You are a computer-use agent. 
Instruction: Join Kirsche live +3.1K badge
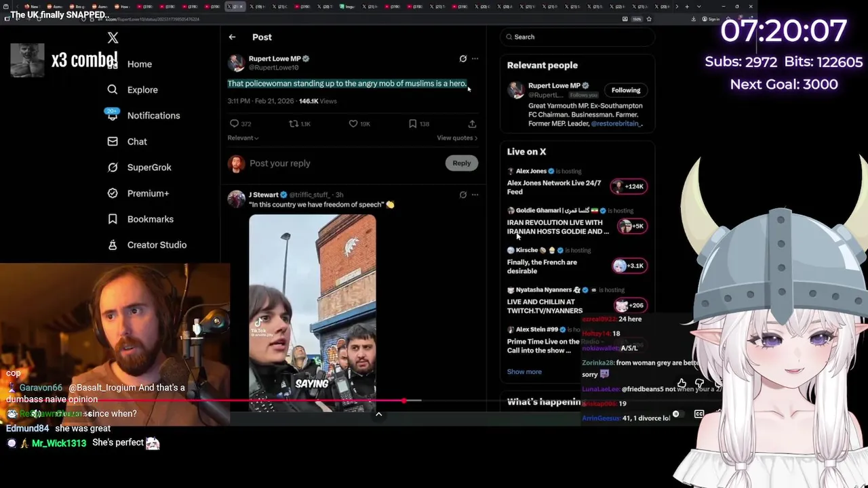click(x=628, y=266)
